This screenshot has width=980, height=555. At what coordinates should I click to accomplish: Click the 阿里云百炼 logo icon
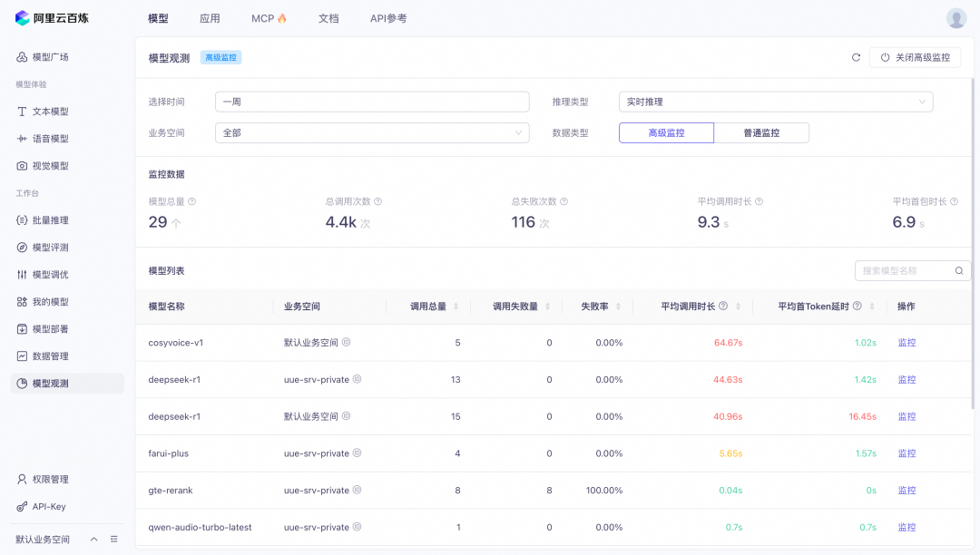(22, 18)
